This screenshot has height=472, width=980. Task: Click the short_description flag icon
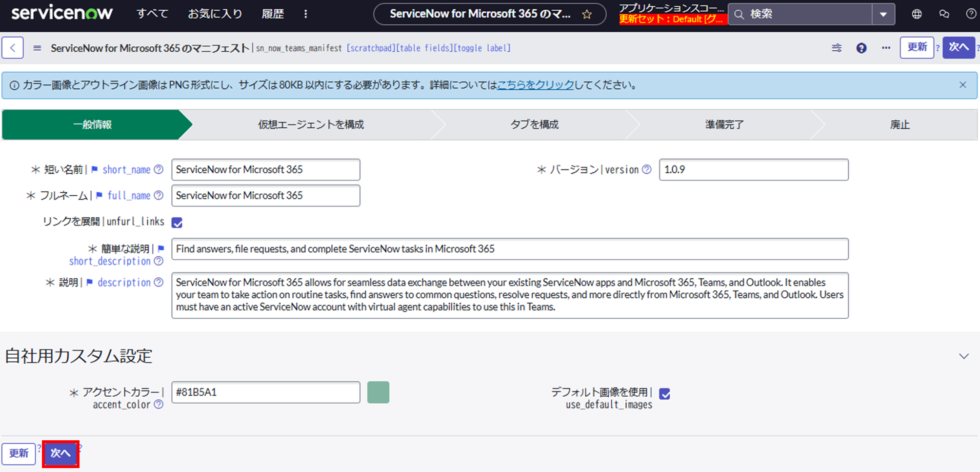pyautogui.click(x=161, y=248)
